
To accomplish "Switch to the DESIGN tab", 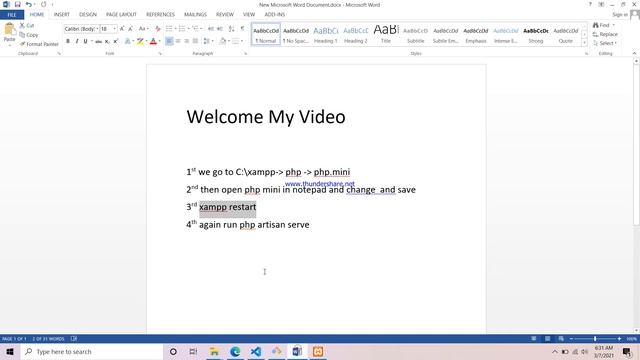I will click(x=88, y=15).
